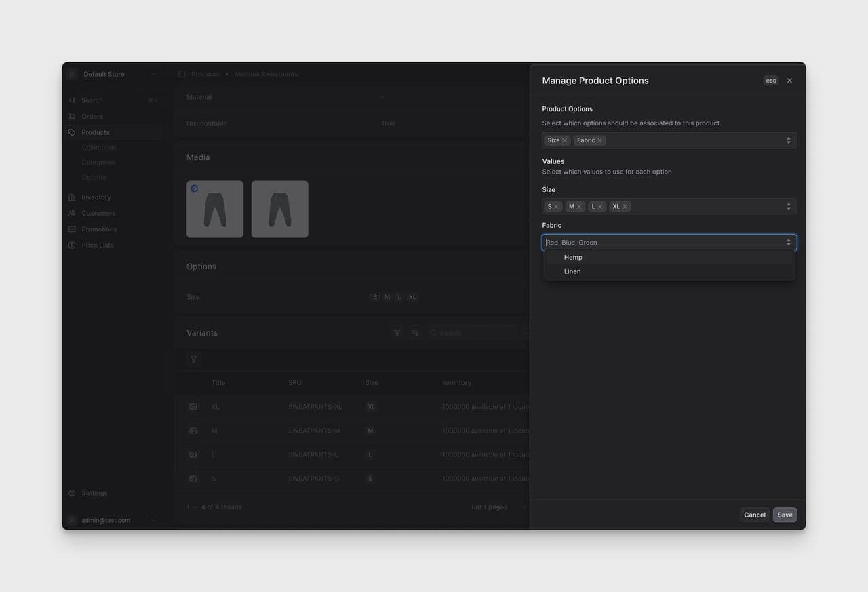Click the image icon in L variant row
Screen dimensions: 868x592
click(x=193, y=454)
